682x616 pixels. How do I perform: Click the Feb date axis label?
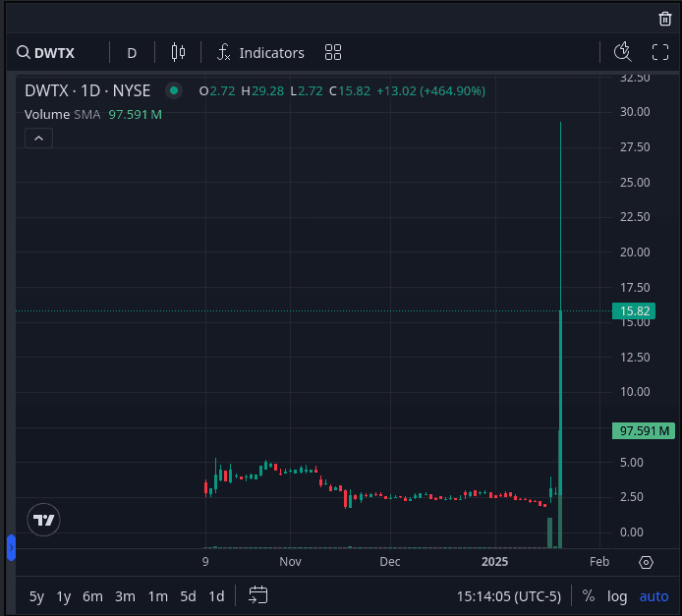coord(599,562)
